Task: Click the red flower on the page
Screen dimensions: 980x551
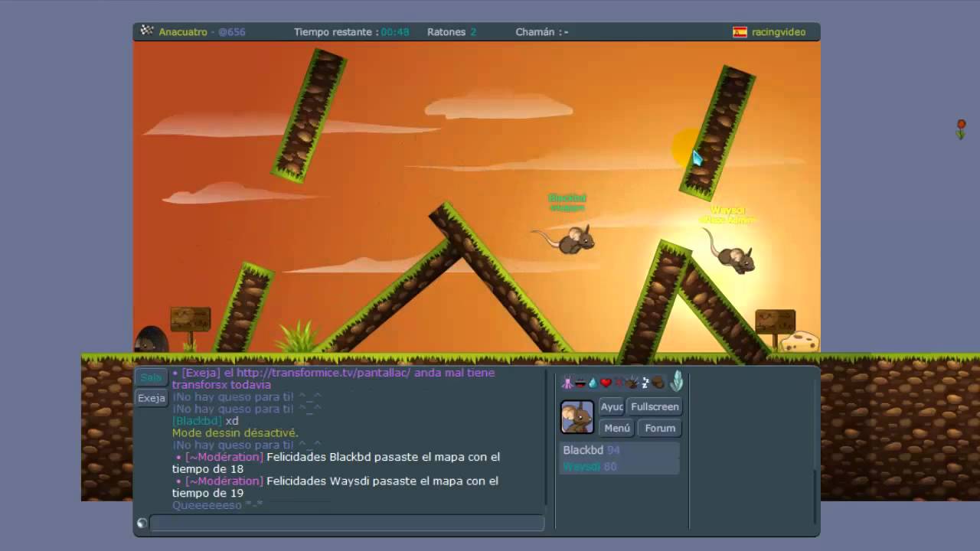Action: point(961,129)
